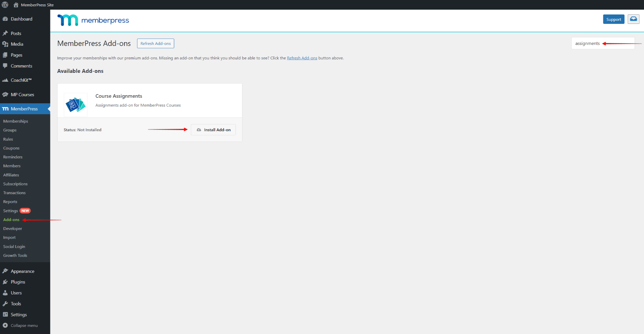
Task: Click the Growth Tools sidebar item
Action: pyautogui.click(x=15, y=255)
